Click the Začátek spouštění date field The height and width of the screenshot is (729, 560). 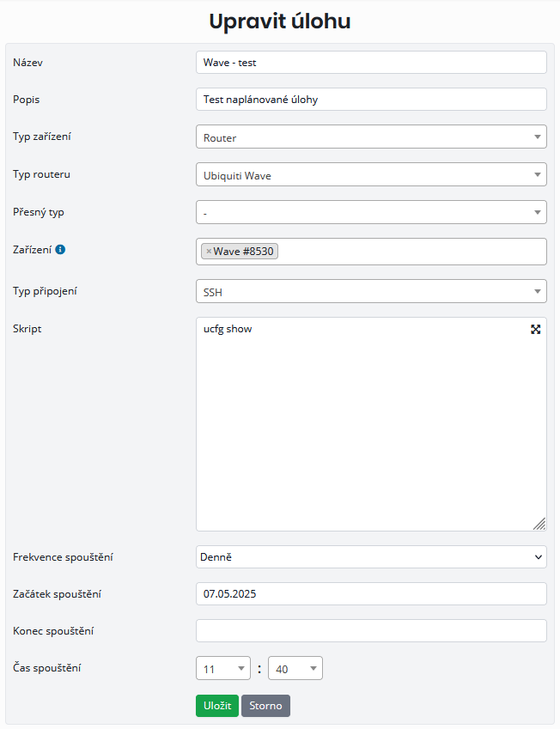(371, 593)
